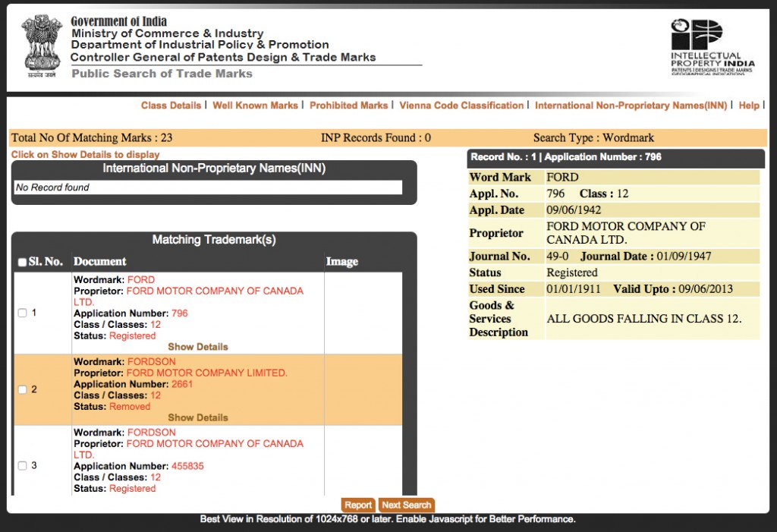This screenshot has height=532, width=777.
Task: Open the Prohibited Marks list
Action: coord(349,105)
